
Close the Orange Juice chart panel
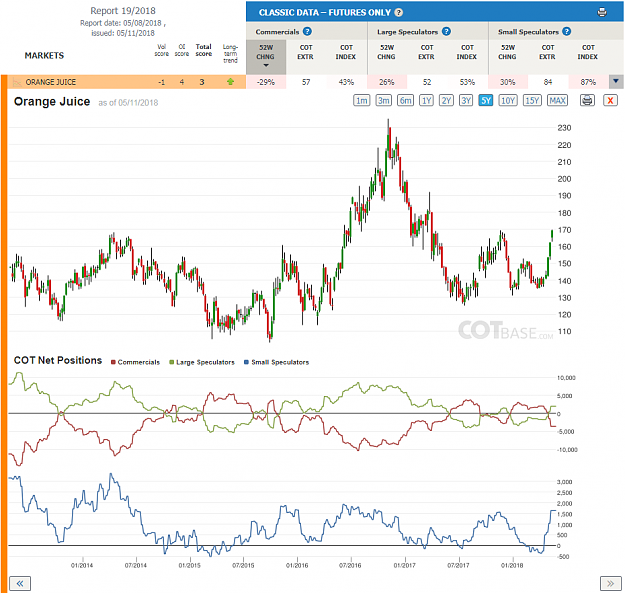click(610, 100)
